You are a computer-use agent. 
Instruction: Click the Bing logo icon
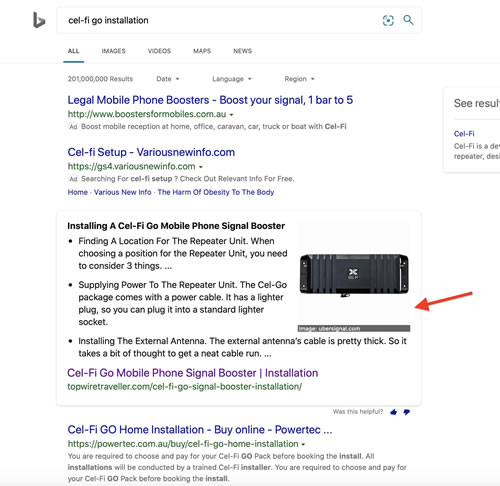(x=39, y=20)
